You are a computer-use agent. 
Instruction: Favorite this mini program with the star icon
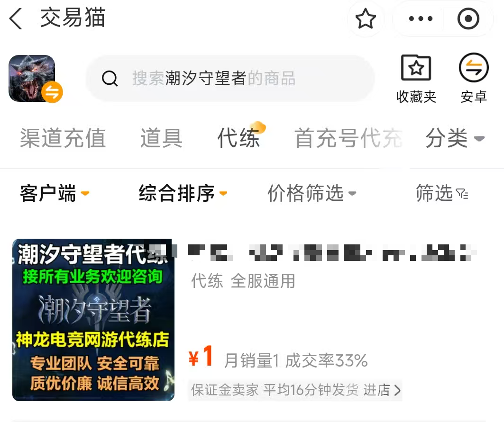(366, 18)
